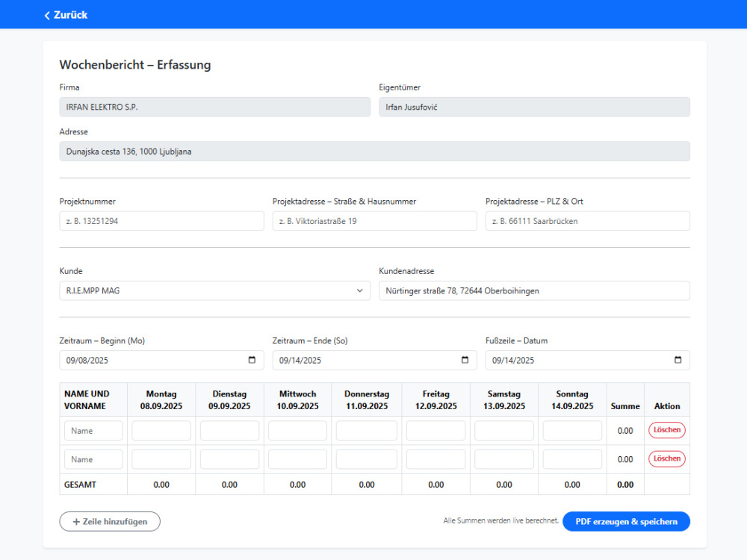This screenshot has width=747, height=560.
Task: Delete the first row with Löschen
Action: coord(666,430)
